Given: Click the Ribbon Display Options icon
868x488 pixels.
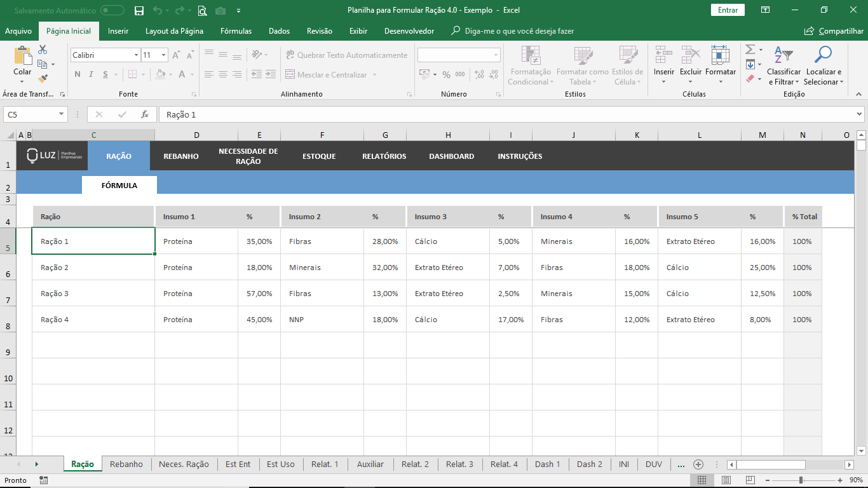Looking at the screenshot, I should (x=765, y=10).
